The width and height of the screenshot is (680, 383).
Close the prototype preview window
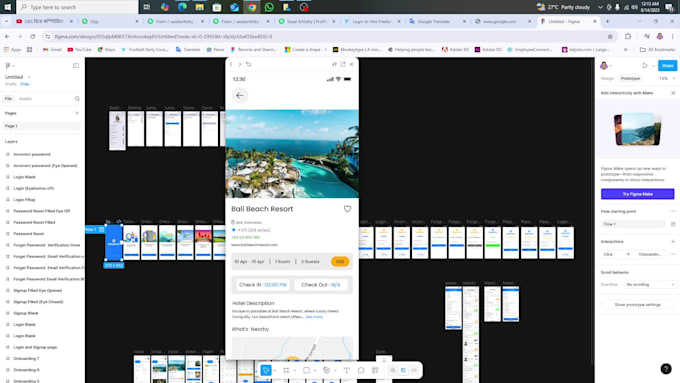(351, 64)
